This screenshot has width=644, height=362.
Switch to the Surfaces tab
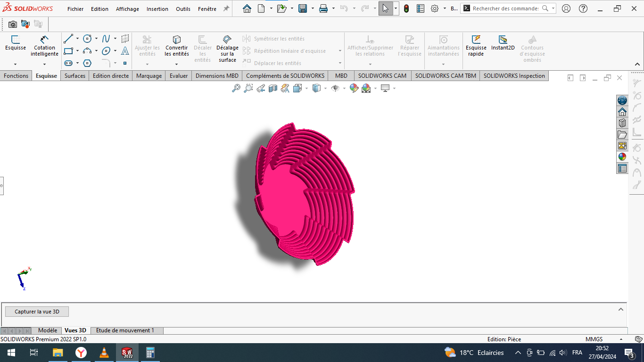(74, 75)
